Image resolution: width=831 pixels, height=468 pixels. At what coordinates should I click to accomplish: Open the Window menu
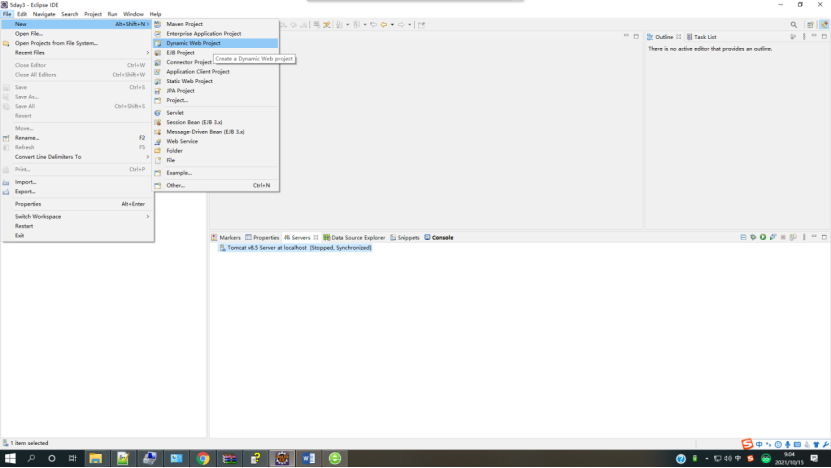pyautogui.click(x=133, y=14)
